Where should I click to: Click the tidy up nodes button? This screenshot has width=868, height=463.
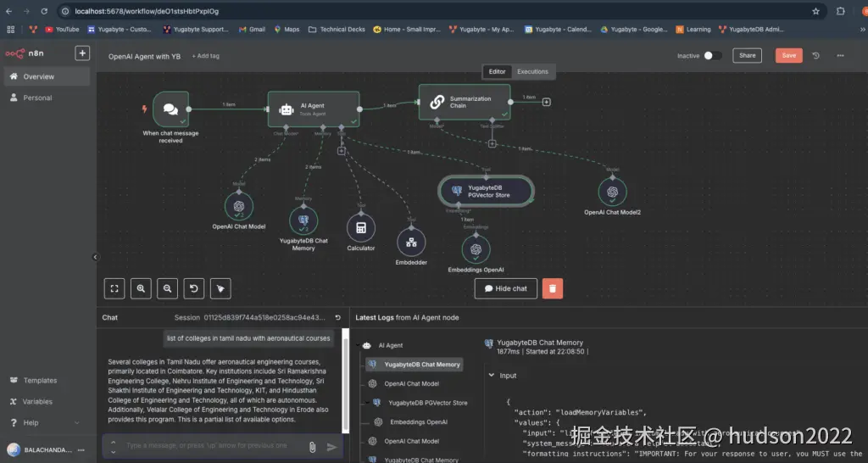(x=220, y=288)
